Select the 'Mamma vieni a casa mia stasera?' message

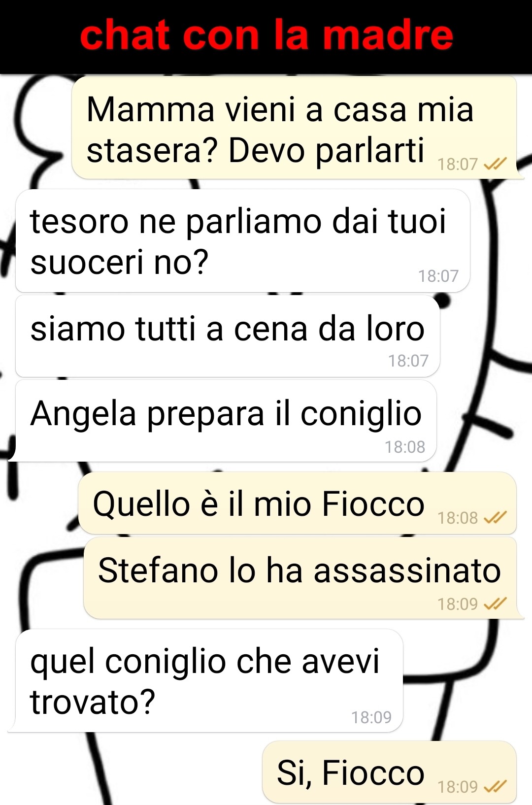295,128
